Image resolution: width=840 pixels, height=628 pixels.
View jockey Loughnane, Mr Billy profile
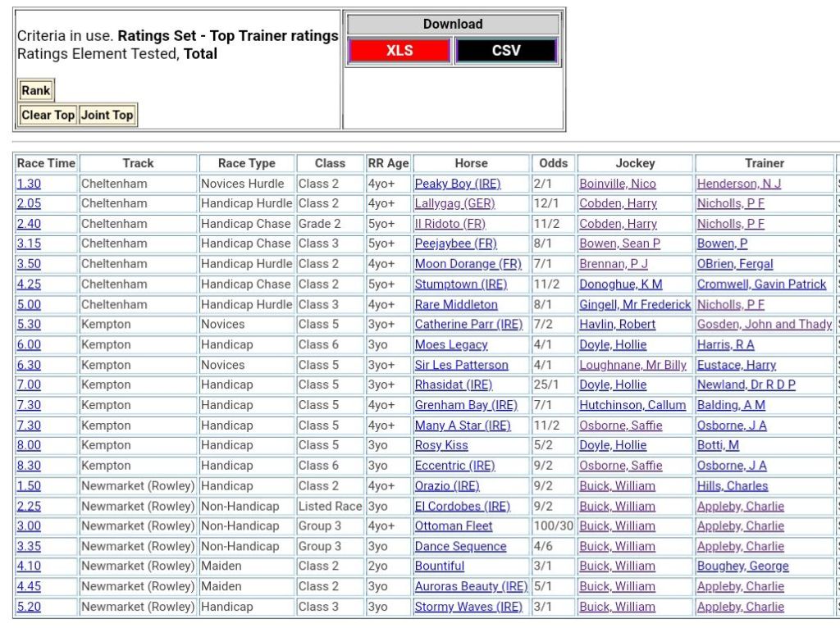tap(632, 365)
